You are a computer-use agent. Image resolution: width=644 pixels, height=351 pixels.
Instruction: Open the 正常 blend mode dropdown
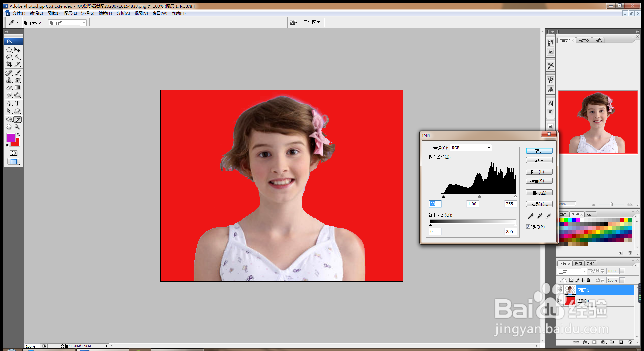point(572,271)
